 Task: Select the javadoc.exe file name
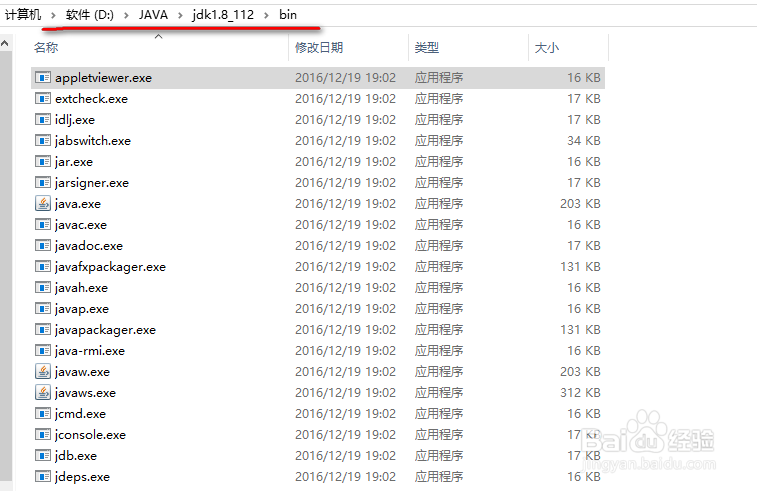pos(89,246)
